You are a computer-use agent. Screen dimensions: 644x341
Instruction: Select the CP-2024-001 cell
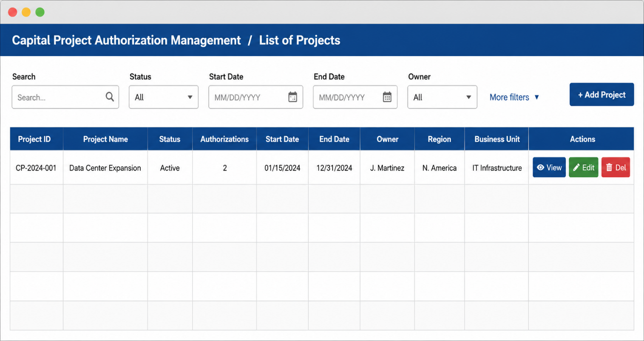pos(37,168)
